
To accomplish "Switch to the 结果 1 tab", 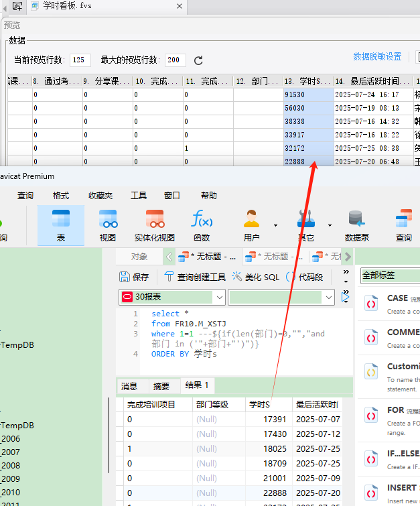I will pos(197,385).
